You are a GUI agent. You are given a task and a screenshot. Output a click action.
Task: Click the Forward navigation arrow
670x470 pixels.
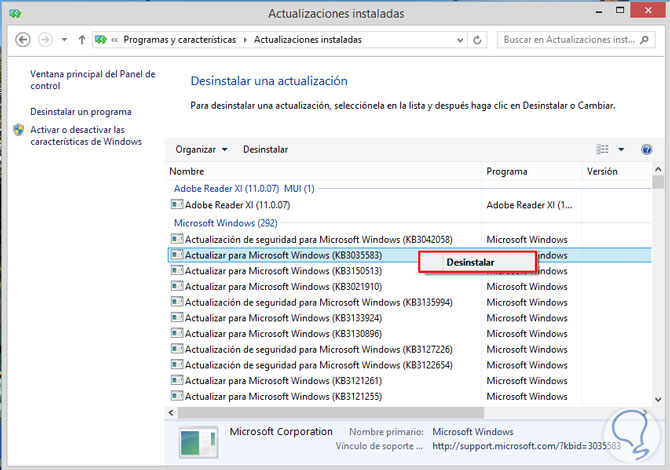click(x=46, y=40)
